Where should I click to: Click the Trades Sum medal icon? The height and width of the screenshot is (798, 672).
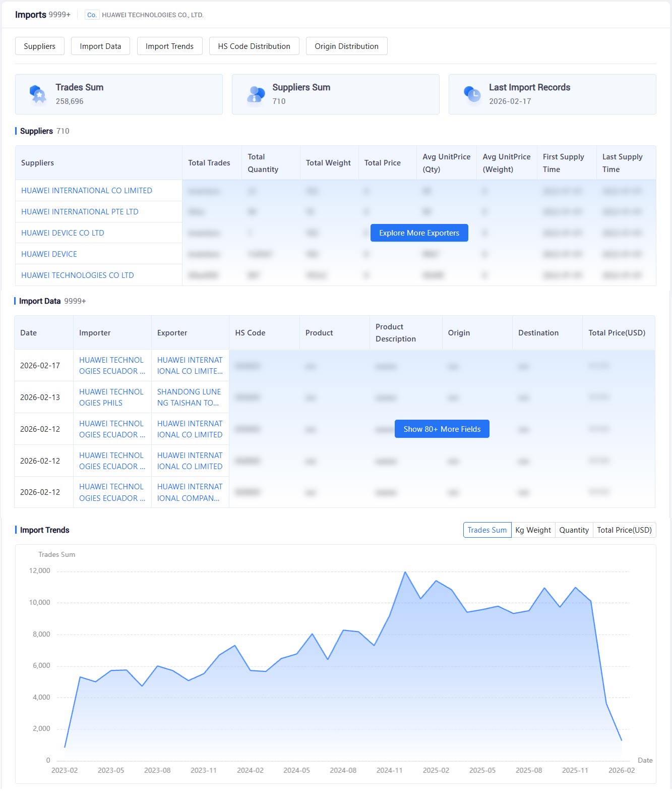click(x=38, y=94)
